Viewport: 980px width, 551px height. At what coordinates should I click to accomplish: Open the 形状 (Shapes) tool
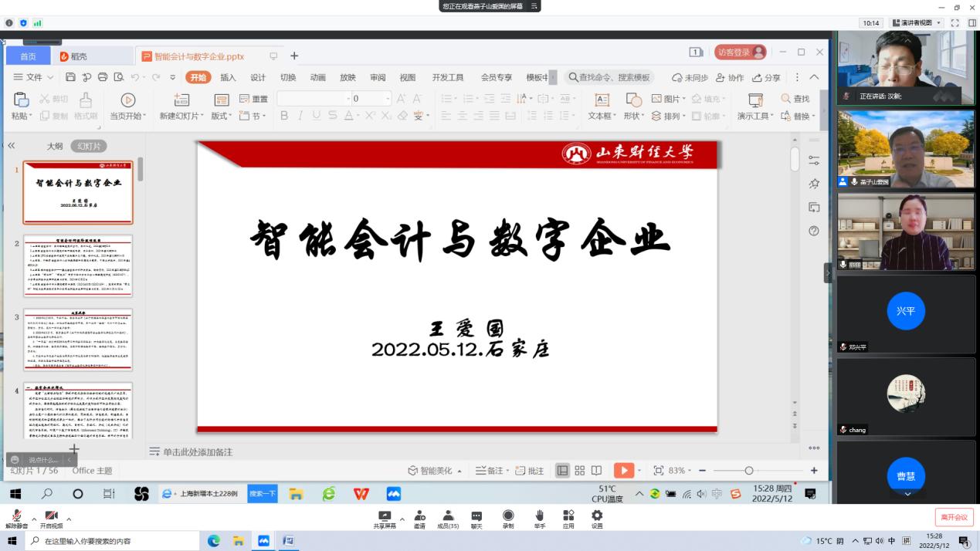coord(633,109)
